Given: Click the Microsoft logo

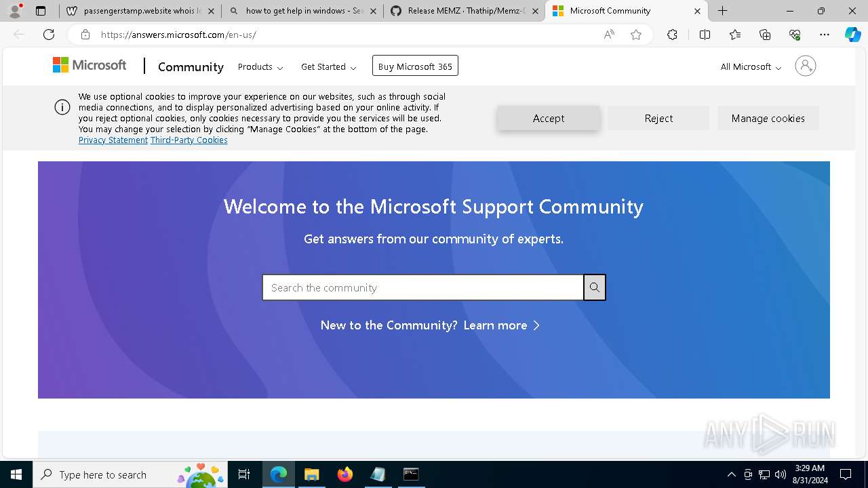Looking at the screenshot, I should click(x=90, y=65).
